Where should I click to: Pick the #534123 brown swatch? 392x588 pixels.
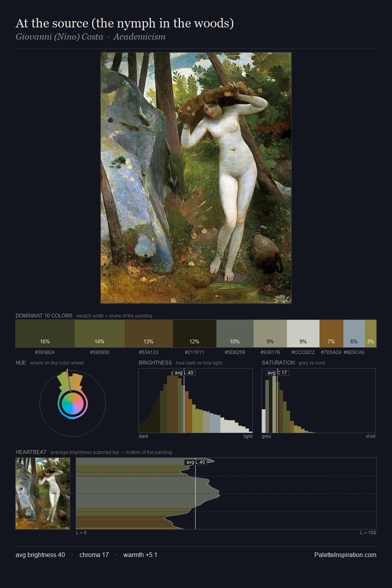(x=149, y=334)
